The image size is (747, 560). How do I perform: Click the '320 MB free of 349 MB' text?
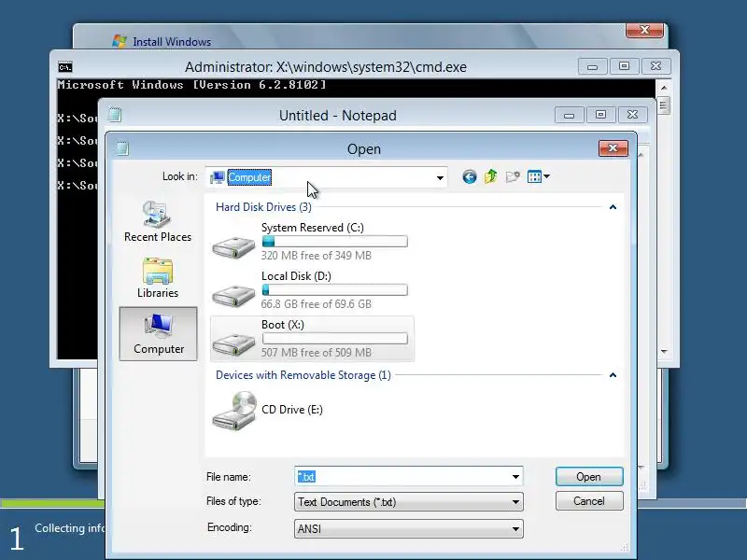point(316,256)
